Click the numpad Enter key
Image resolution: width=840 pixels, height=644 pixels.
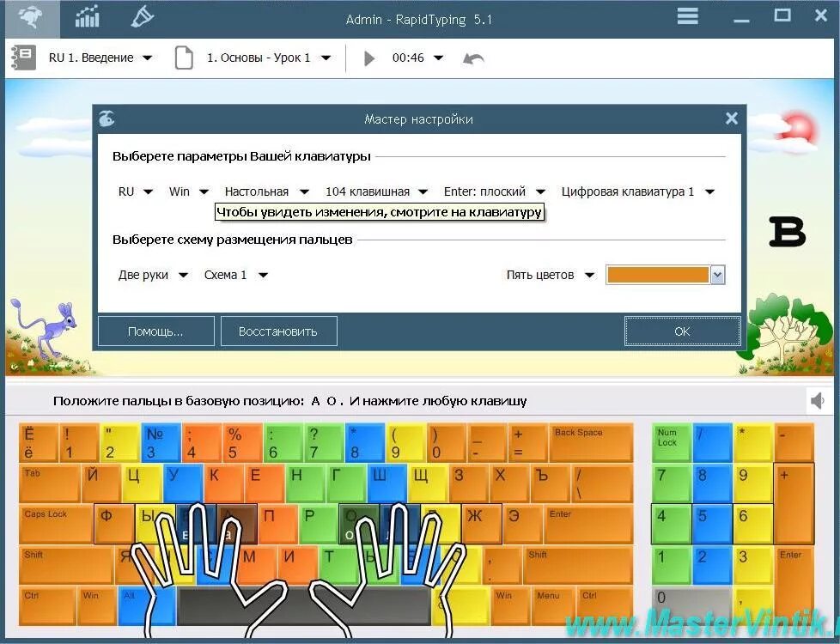pyautogui.click(x=794, y=585)
